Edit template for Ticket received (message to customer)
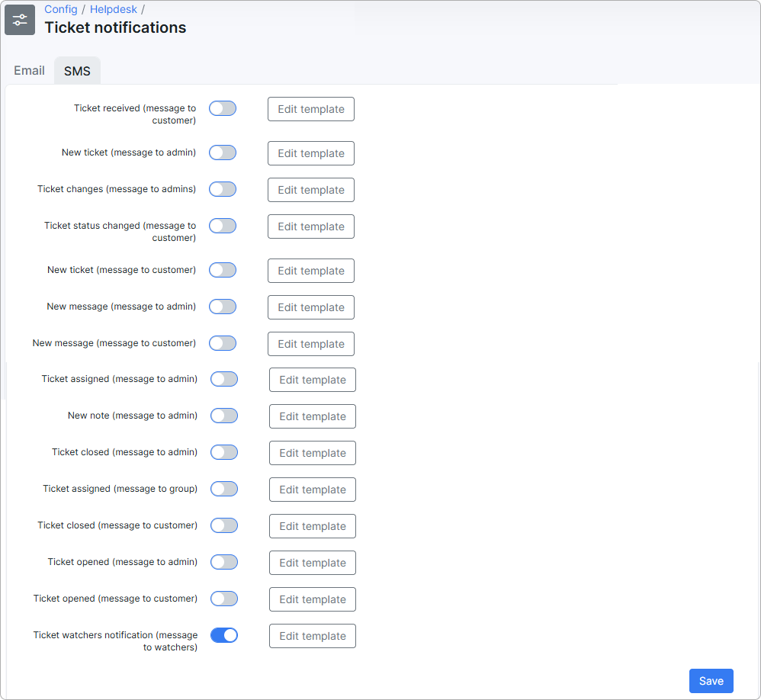 [311, 109]
